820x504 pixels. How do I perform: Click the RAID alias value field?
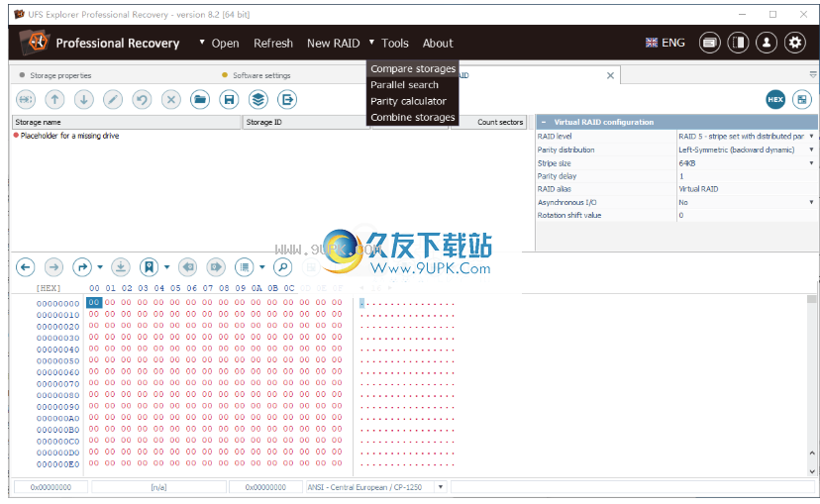click(747, 189)
